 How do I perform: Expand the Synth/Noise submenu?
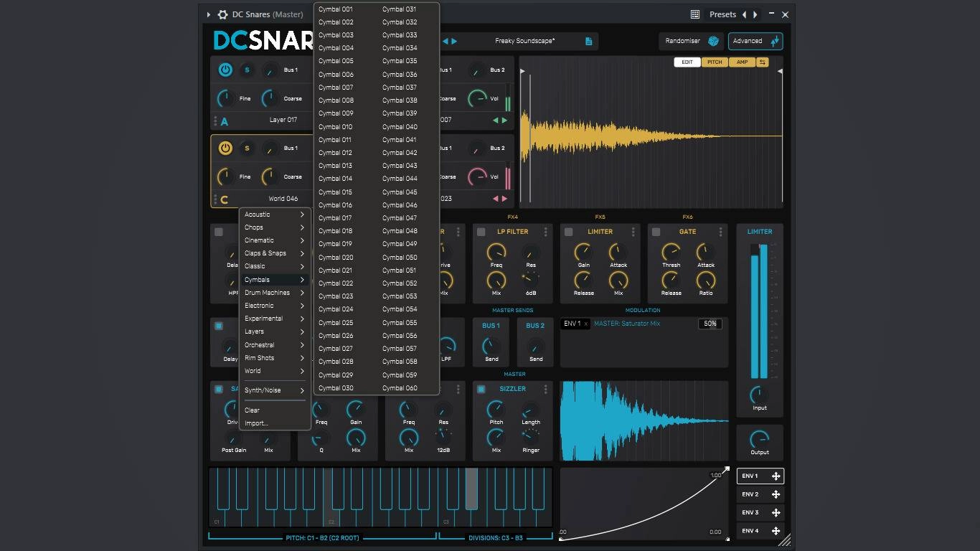point(275,390)
